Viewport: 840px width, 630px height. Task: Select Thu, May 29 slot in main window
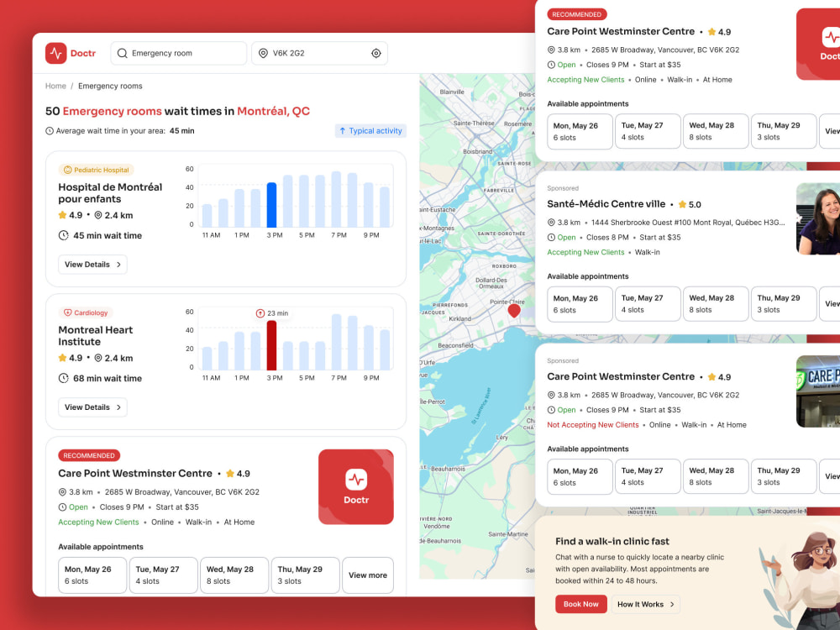(306, 575)
